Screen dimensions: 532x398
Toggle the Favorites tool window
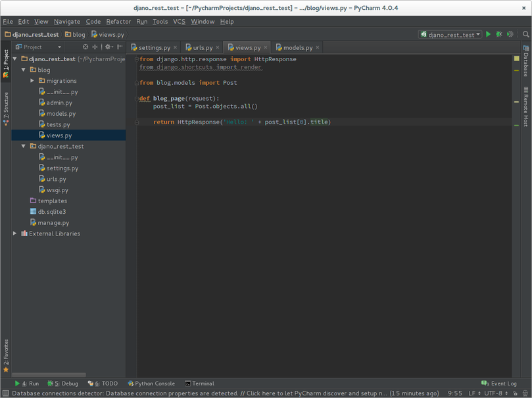click(6, 356)
